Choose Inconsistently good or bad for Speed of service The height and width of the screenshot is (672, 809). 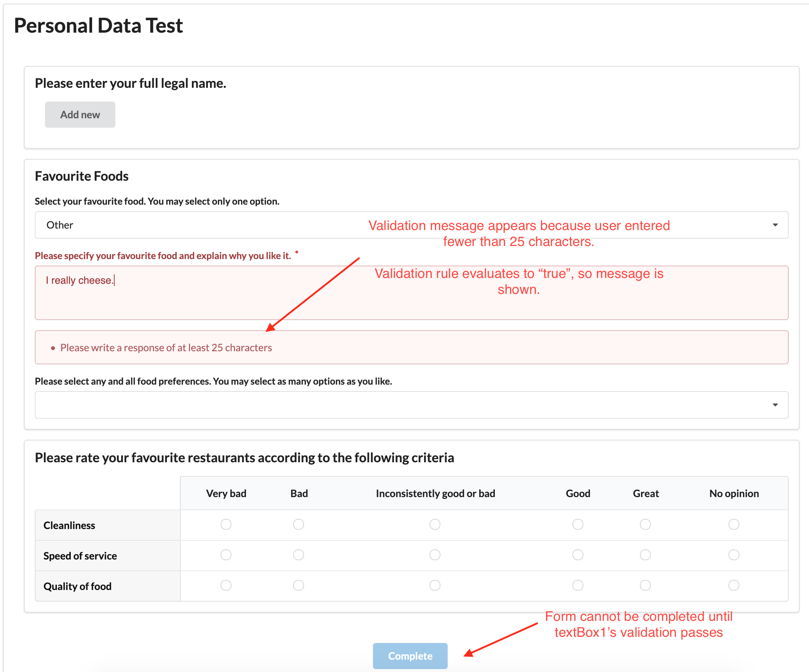pos(435,554)
